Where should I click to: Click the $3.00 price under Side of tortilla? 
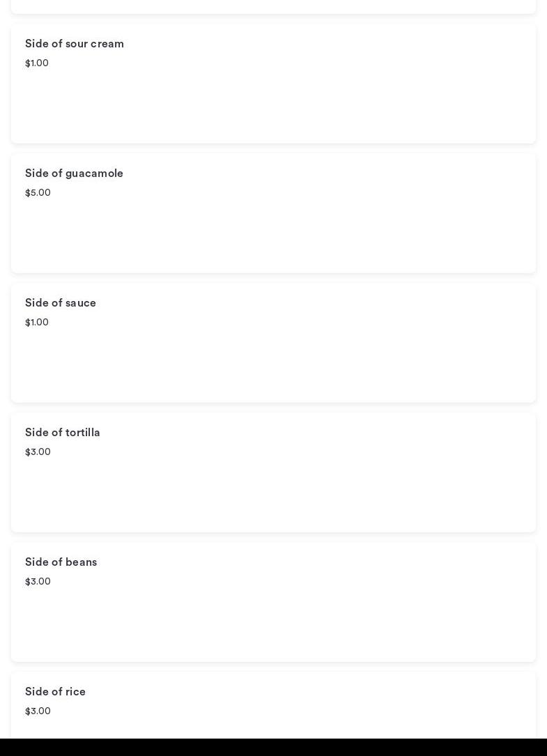(38, 452)
